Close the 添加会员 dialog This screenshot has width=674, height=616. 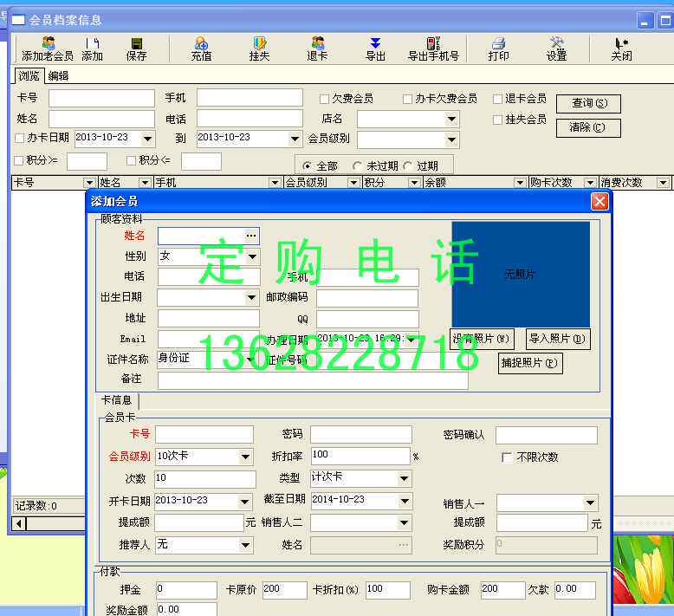[x=599, y=201]
